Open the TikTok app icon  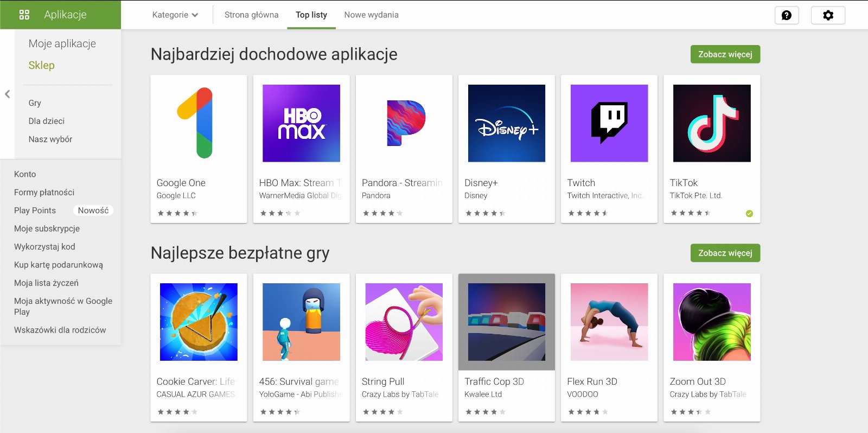pyautogui.click(x=712, y=123)
